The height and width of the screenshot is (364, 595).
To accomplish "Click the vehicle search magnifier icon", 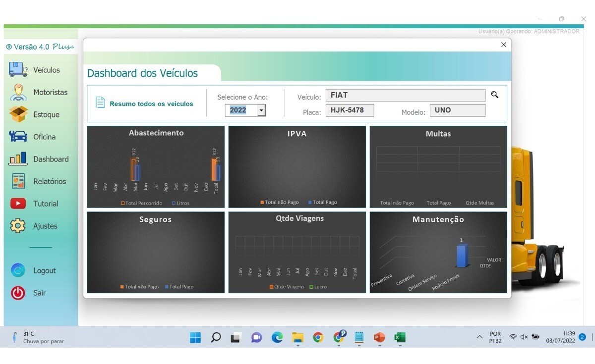I will point(494,95).
